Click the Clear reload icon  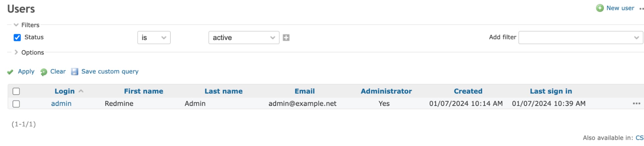click(x=44, y=72)
